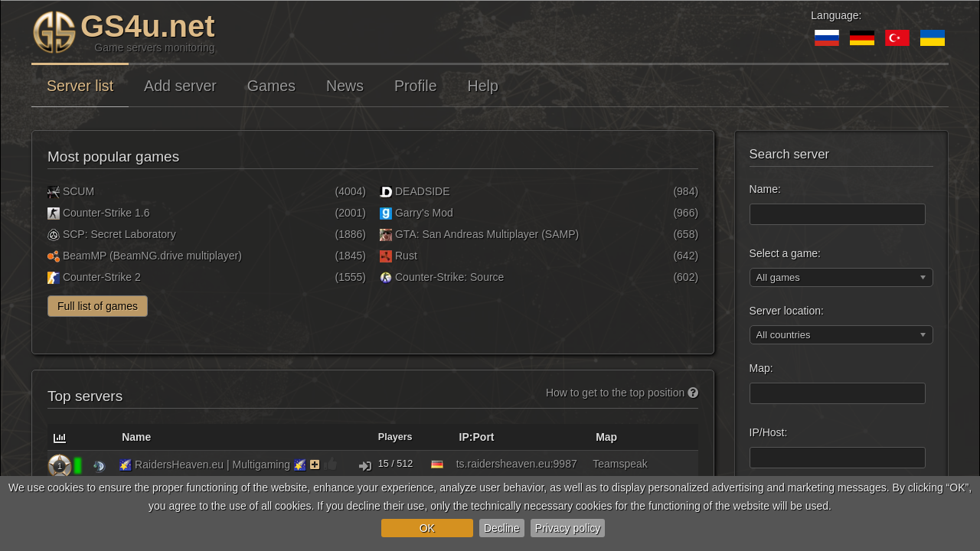Open Counter-Strike 1.6 servers link
Image resolution: width=980 pixels, height=551 pixels.
tap(106, 213)
